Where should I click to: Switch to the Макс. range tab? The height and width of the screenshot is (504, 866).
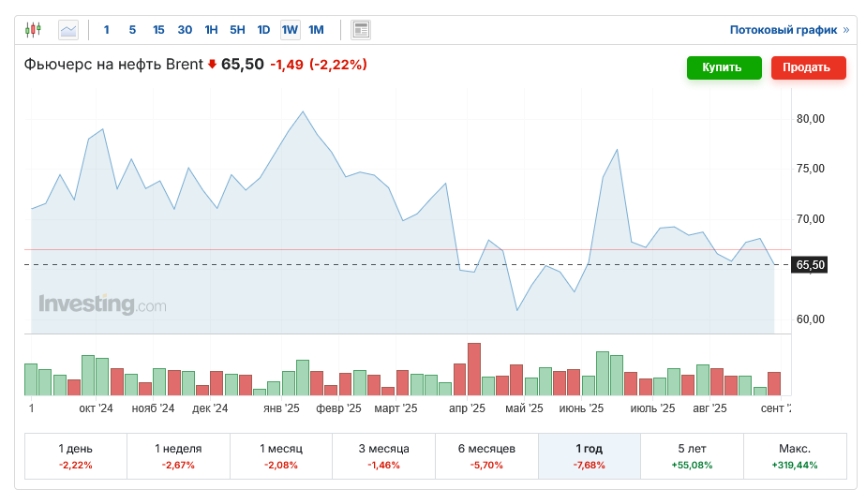click(794, 456)
